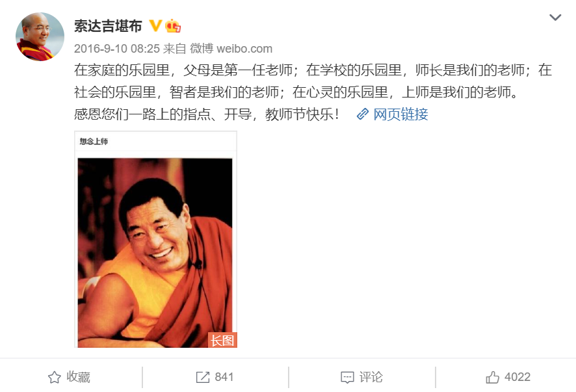Image resolution: width=576 pixels, height=392 pixels.
Task: Click the 想念上师 image header title
Action: click(94, 142)
